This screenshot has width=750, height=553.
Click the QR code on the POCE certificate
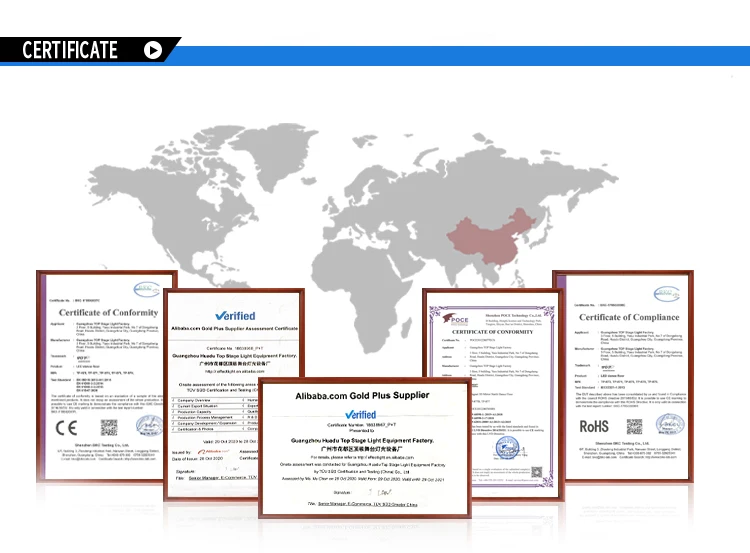pyautogui.click(x=537, y=473)
